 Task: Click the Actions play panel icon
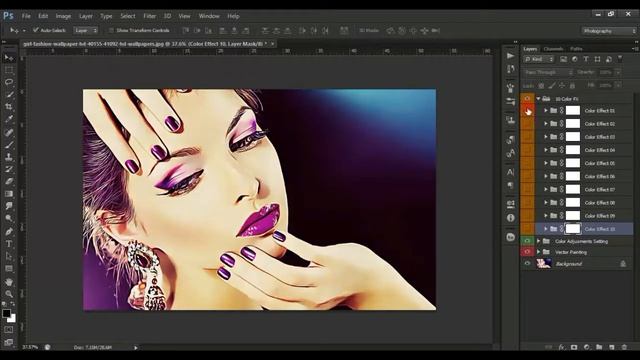click(510, 56)
